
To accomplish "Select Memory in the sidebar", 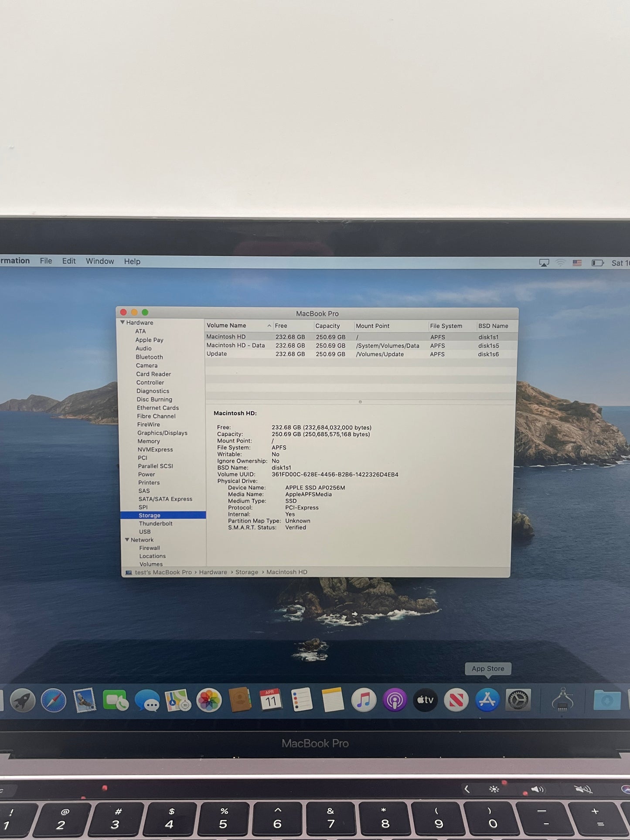I will click(149, 441).
